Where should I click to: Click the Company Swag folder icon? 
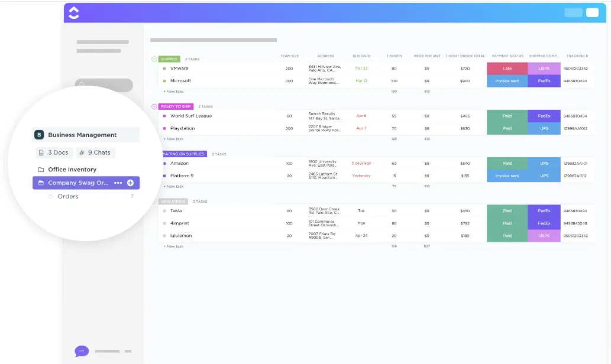tap(41, 183)
